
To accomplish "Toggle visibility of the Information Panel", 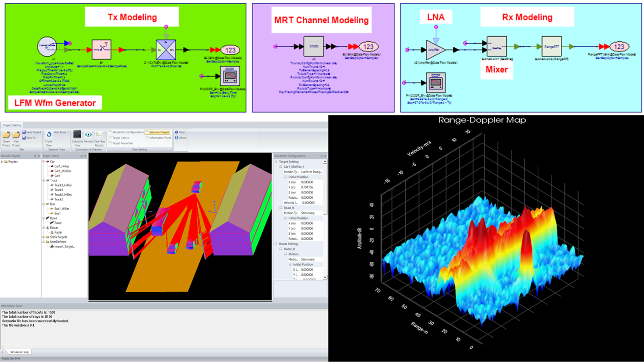I will tap(159, 138).
